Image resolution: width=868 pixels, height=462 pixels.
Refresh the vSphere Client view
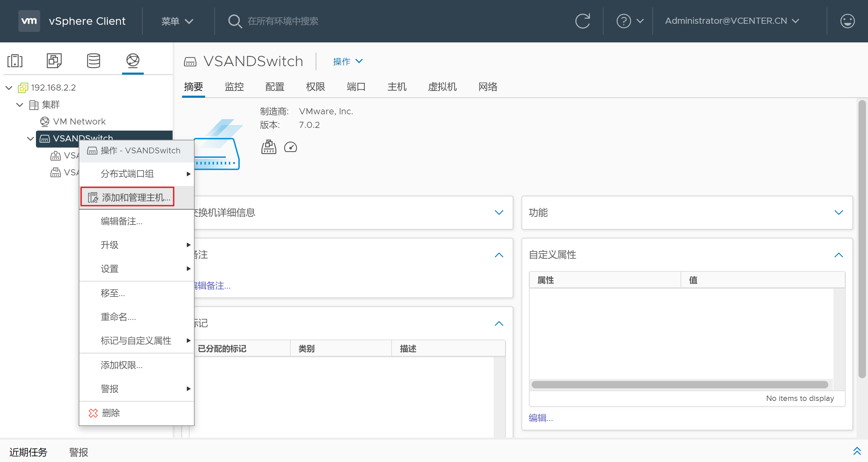click(583, 21)
